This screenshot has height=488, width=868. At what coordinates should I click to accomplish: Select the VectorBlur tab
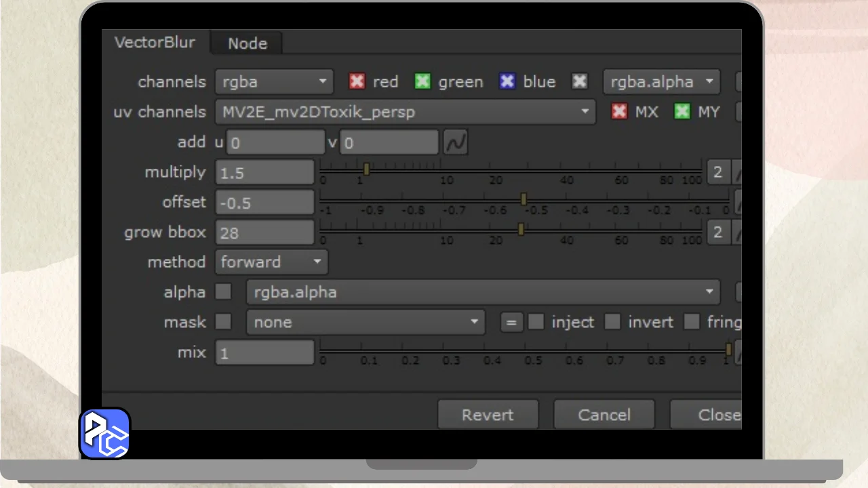click(155, 42)
